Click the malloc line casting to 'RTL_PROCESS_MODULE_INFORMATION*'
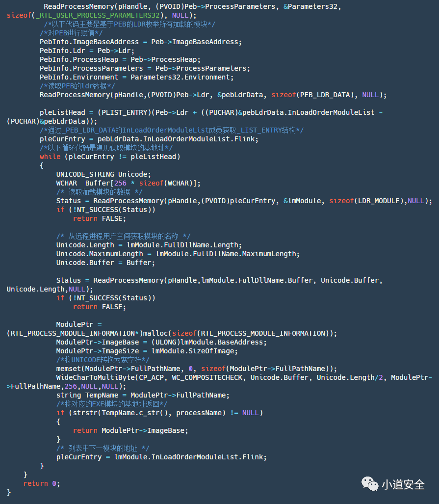 pos(172,334)
